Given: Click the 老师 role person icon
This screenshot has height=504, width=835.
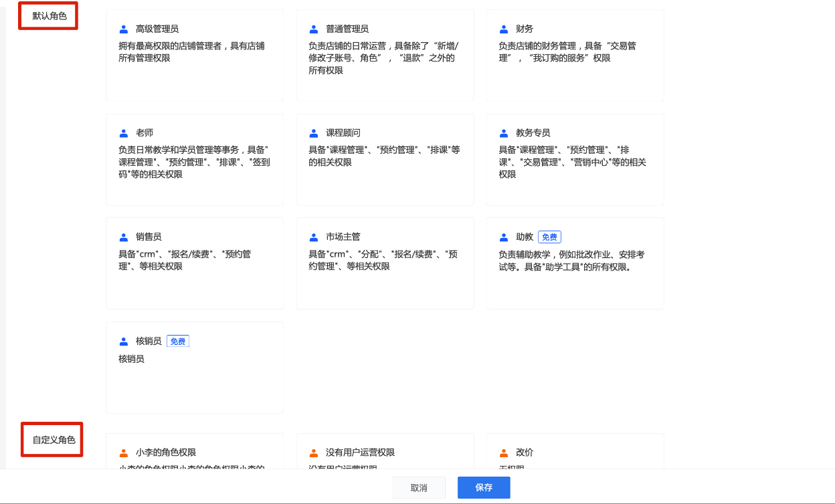Looking at the screenshot, I should pyautogui.click(x=124, y=133).
